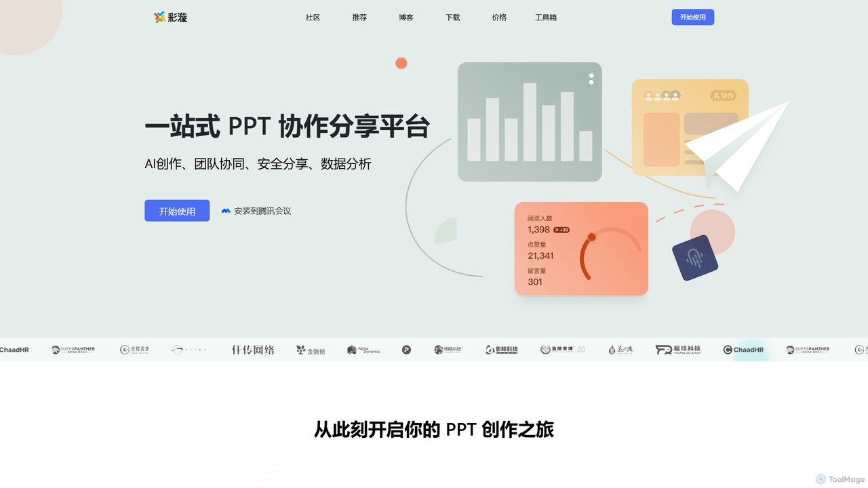Click the subtitle AI创作、团队协同、安全分享、数据分析
Viewport: 868px width, 488px height.
coord(258,164)
